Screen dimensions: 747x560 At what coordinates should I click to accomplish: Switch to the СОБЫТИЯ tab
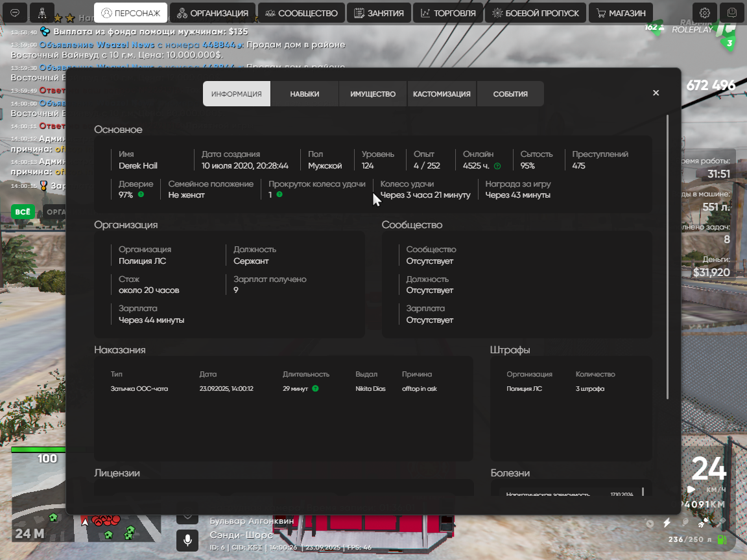tap(510, 94)
